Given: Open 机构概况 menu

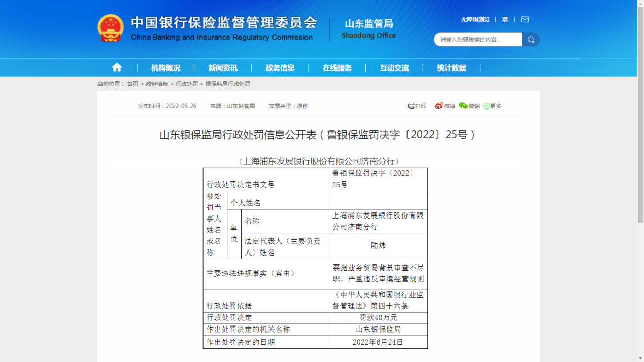Looking at the screenshot, I should (x=165, y=68).
